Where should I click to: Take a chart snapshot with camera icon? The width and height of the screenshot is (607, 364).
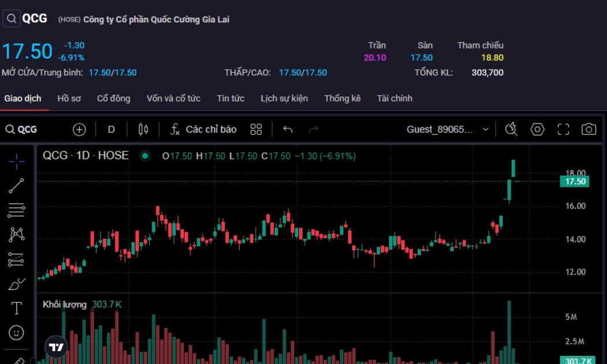coord(589,129)
